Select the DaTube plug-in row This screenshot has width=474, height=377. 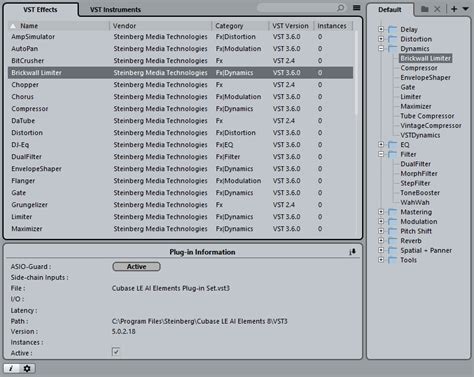pyautogui.click(x=180, y=121)
